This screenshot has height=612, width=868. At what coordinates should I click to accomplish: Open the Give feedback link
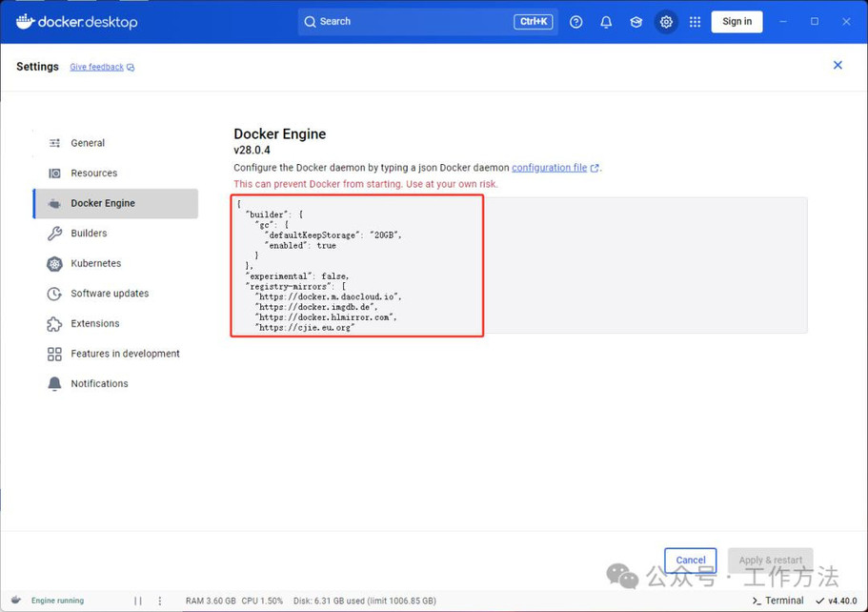(x=96, y=67)
